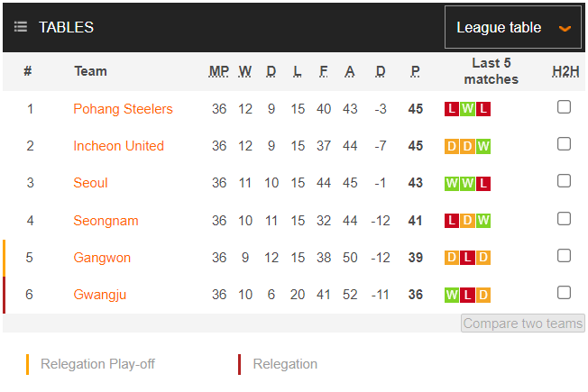Click Incheon United's win result badge
Viewport: 588px width, 392px height.
point(483,146)
